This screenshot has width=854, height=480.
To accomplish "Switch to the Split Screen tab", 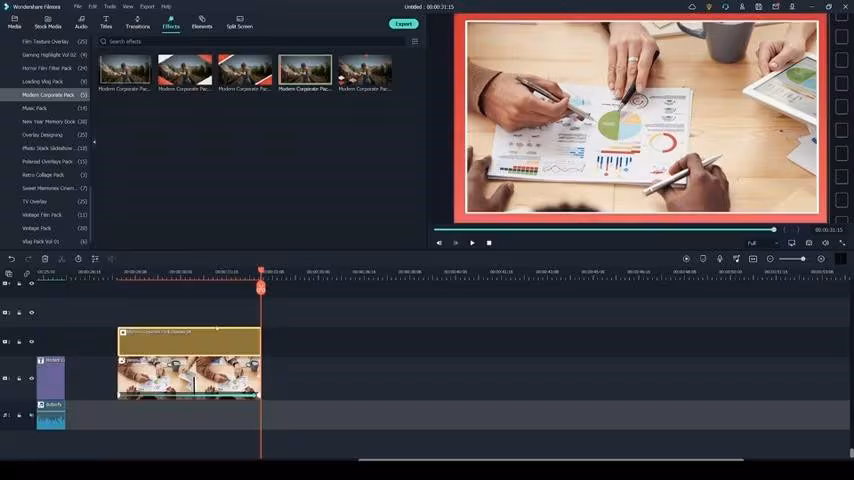I will pos(240,22).
